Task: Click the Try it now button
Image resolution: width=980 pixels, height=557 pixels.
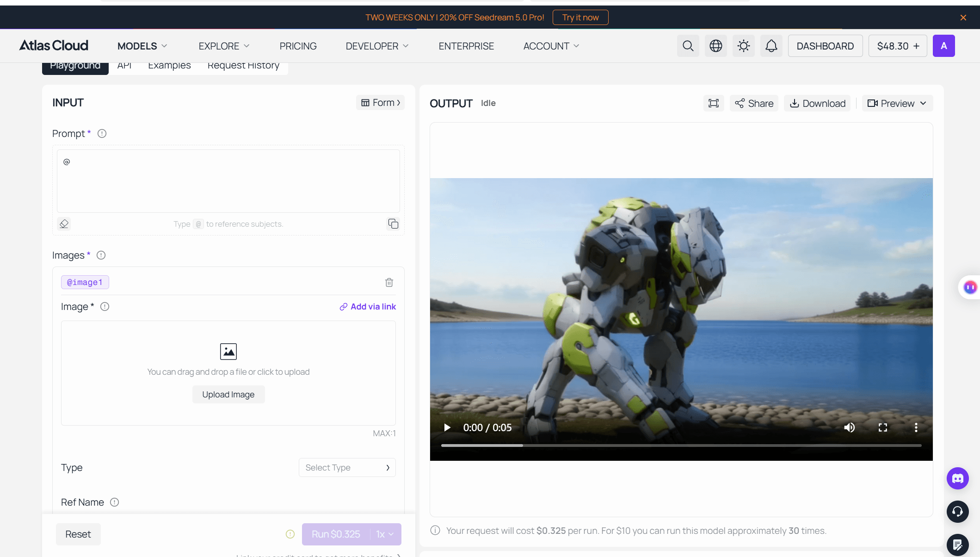Action: click(x=580, y=18)
